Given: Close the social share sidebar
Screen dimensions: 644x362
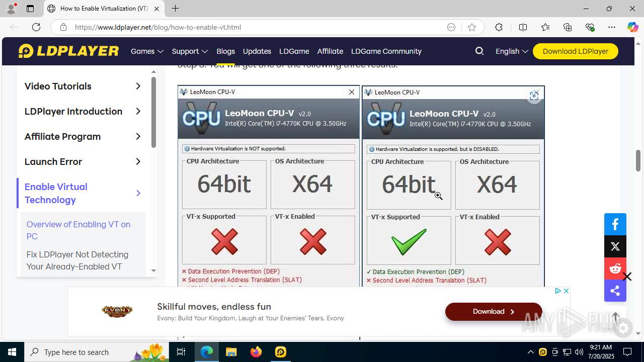Looking at the screenshot, I should pyautogui.click(x=627, y=277).
